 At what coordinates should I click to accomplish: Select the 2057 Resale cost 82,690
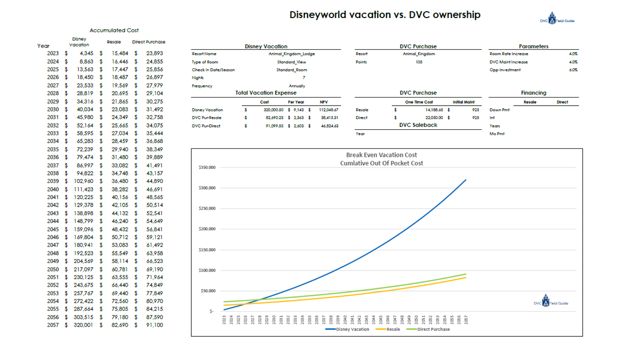point(120,325)
